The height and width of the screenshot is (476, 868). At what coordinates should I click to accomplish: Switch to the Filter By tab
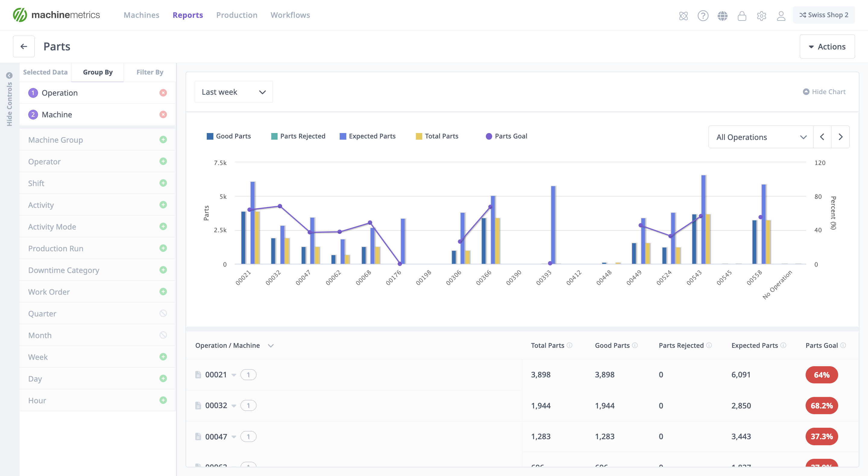coord(149,72)
